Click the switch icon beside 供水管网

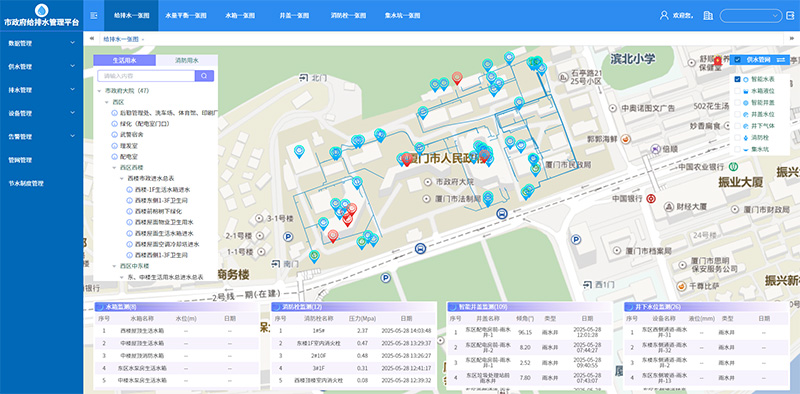coord(781,60)
